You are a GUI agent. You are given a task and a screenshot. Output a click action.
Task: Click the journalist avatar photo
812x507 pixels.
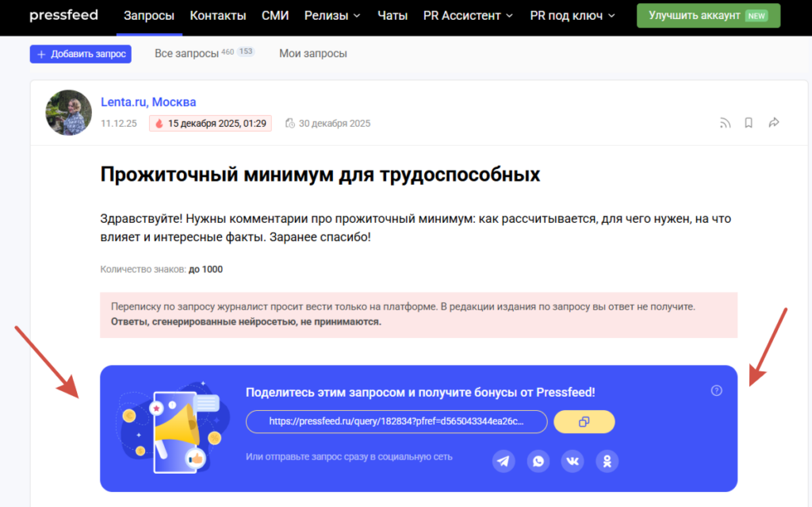coord(68,113)
